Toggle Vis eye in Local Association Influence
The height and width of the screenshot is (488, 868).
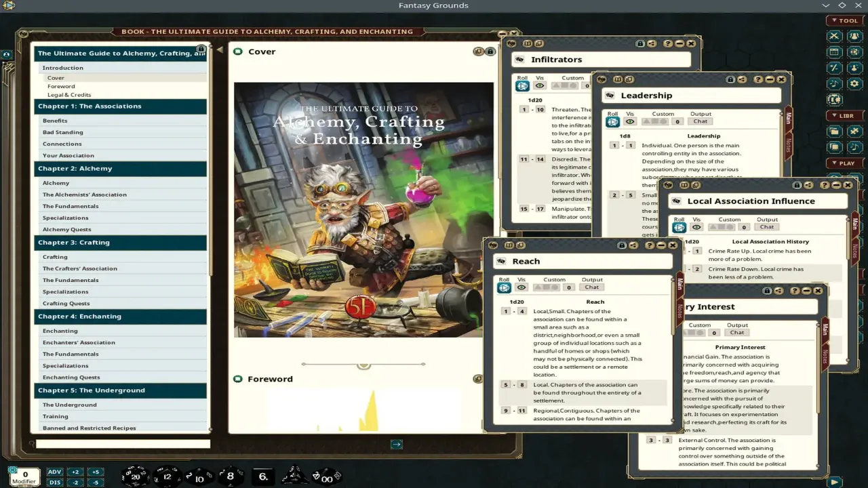point(696,227)
